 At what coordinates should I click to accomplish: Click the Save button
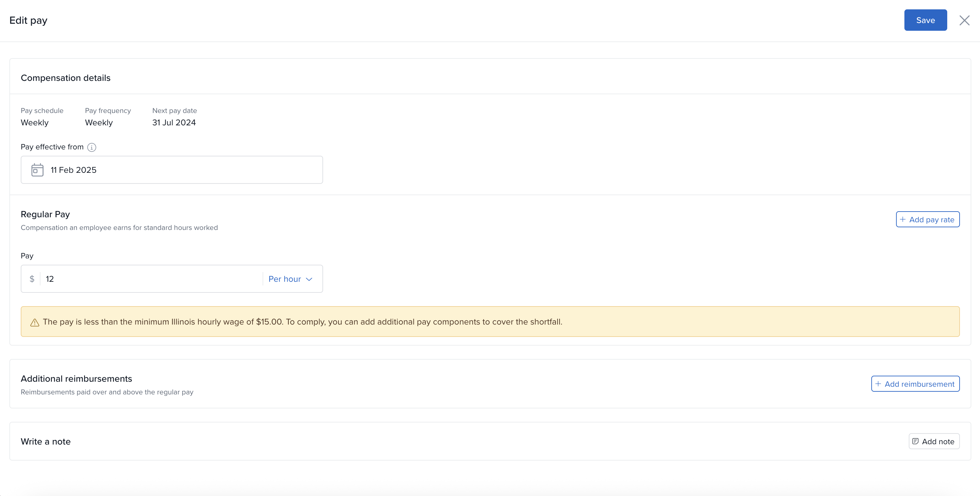[x=925, y=20]
